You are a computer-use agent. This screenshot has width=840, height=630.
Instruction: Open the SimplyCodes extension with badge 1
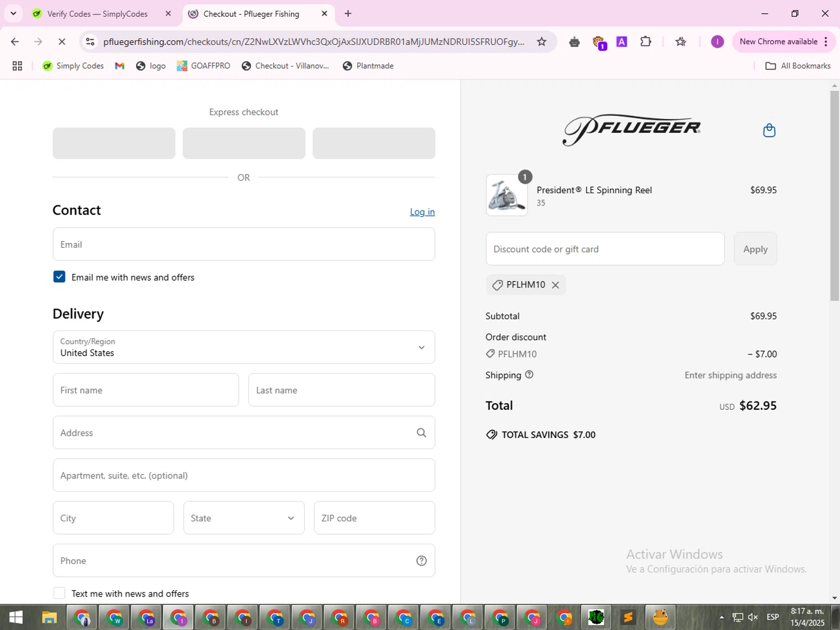point(599,42)
